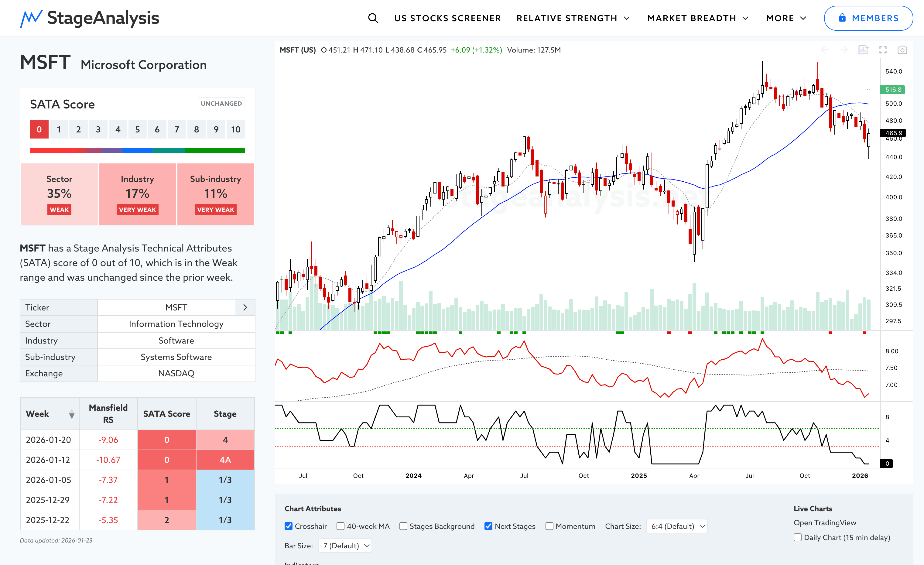Click the Members button
This screenshot has width=924, height=565.
[868, 18]
